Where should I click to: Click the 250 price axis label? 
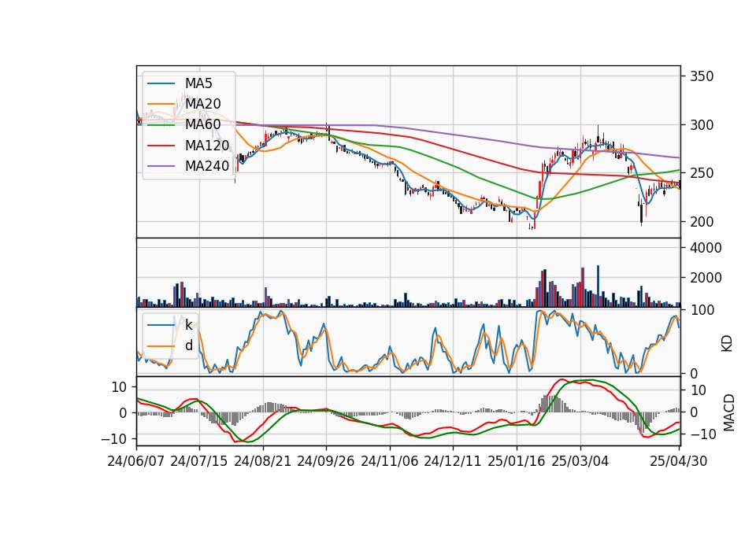coord(702,173)
